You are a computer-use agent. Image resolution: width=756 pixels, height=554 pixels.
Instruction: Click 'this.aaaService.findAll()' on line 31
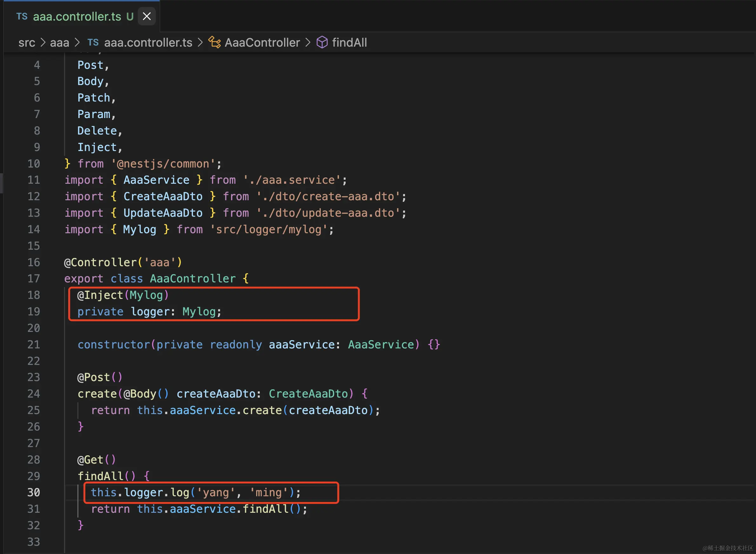219,509
